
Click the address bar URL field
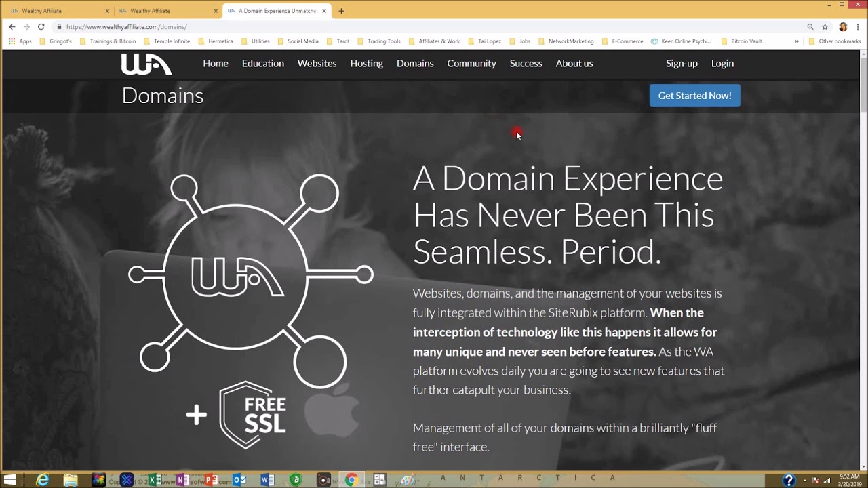tap(427, 27)
